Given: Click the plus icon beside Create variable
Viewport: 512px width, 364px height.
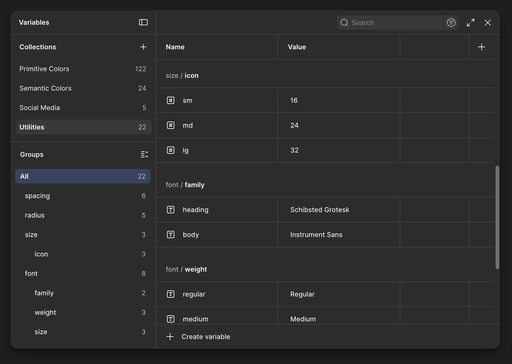Looking at the screenshot, I should (x=170, y=337).
